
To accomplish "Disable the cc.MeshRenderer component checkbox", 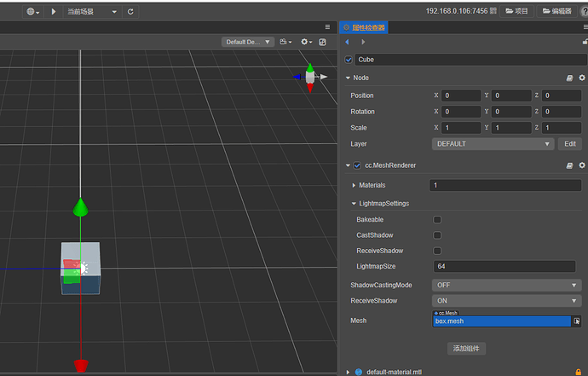I will coord(357,165).
